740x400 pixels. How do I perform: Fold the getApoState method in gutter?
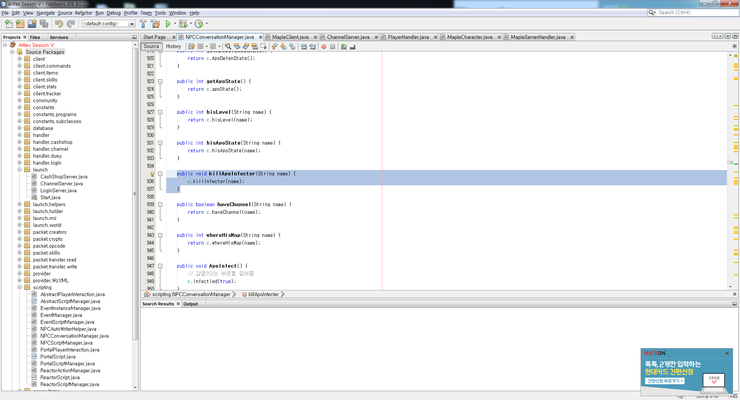(160, 81)
